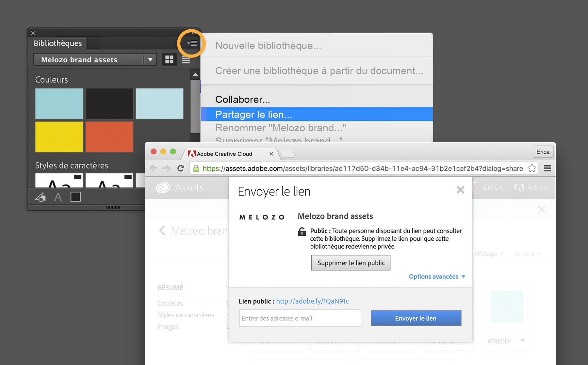Click the library panel scroll-up arrow
Screen dimensions: 588x365
(x=195, y=75)
